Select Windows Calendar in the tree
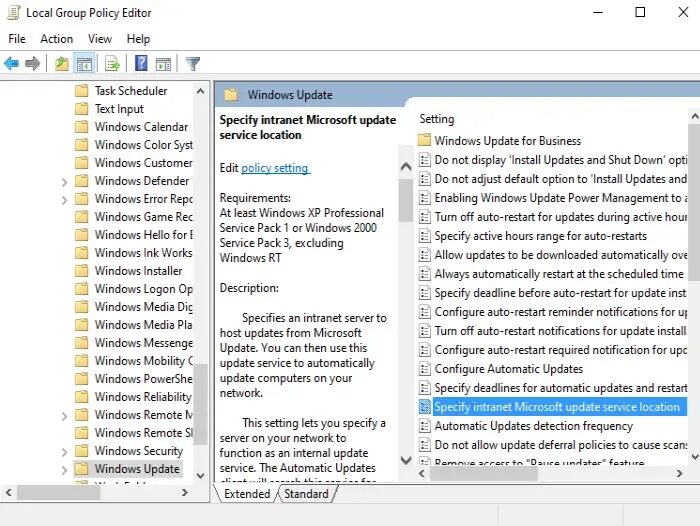The image size is (700, 526). tap(141, 127)
